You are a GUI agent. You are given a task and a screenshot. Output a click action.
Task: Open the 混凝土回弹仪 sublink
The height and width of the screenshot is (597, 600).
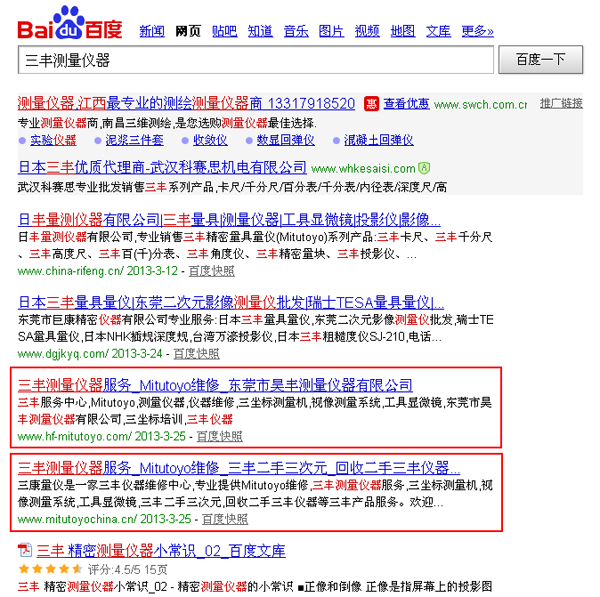point(378,140)
